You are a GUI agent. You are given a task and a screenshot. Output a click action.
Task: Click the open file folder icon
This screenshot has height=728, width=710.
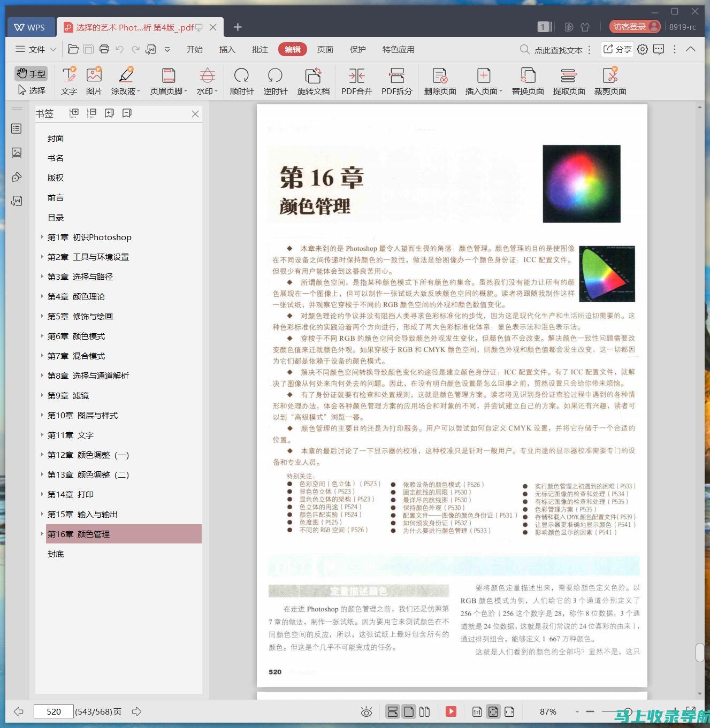point(73,49)
